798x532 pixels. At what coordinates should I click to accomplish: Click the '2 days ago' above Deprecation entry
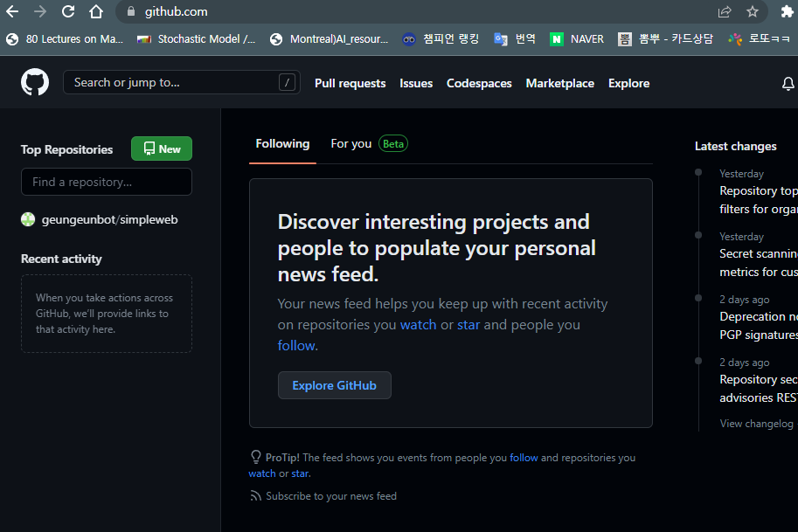(744, 300)
